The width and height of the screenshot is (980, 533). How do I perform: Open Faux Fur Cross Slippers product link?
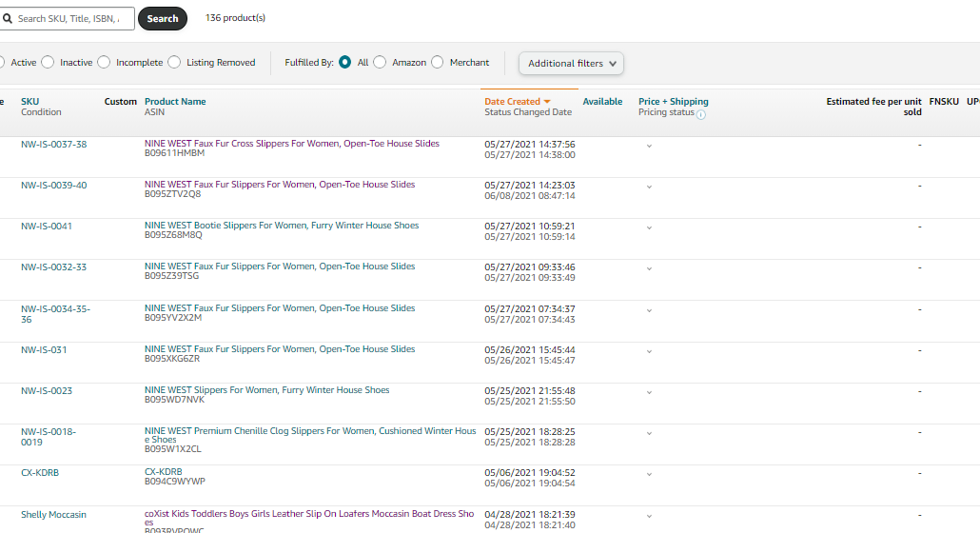(x=292, y=144)
